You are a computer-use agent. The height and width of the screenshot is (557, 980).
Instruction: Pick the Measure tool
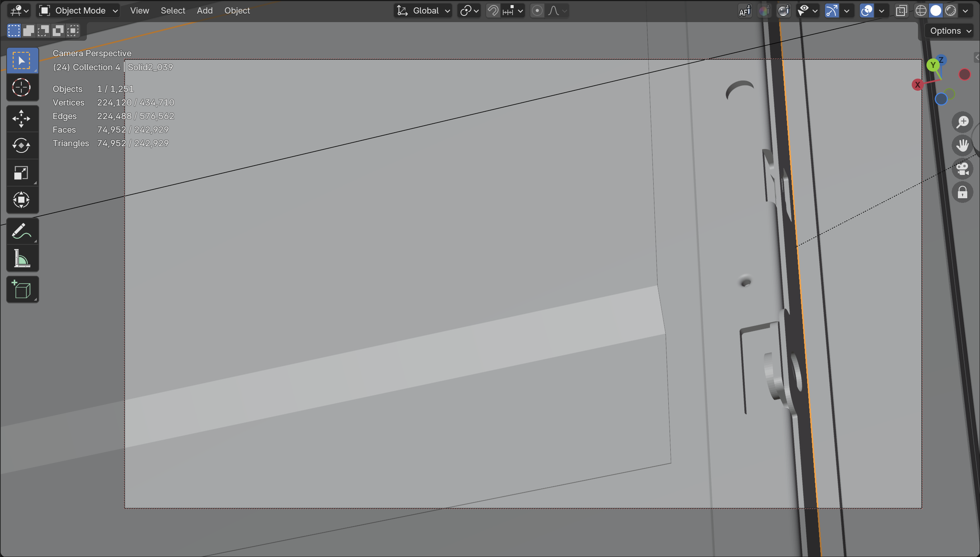[22, 258]
